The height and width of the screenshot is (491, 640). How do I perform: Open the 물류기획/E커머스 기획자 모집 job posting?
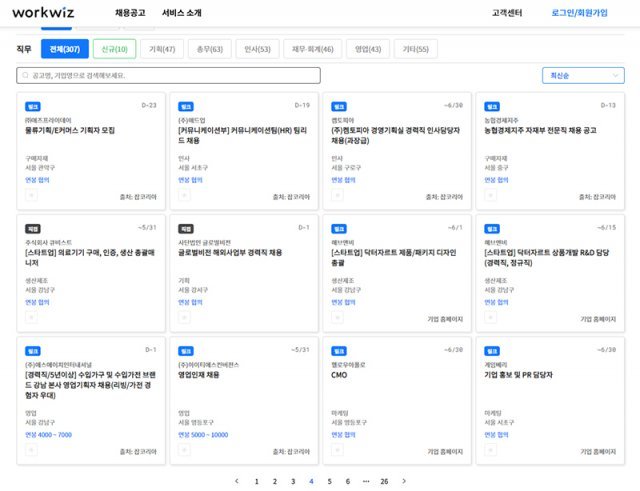tap(70, 130)
